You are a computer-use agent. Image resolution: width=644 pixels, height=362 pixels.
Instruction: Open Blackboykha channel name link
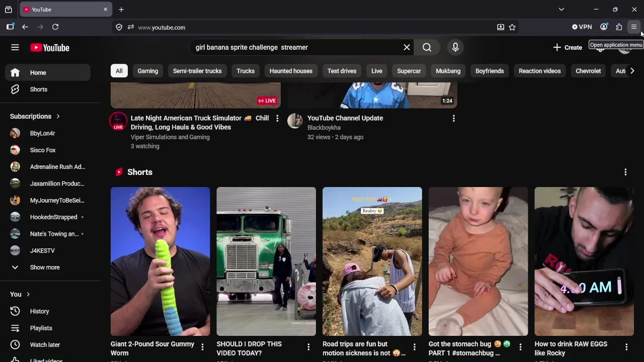324,128
